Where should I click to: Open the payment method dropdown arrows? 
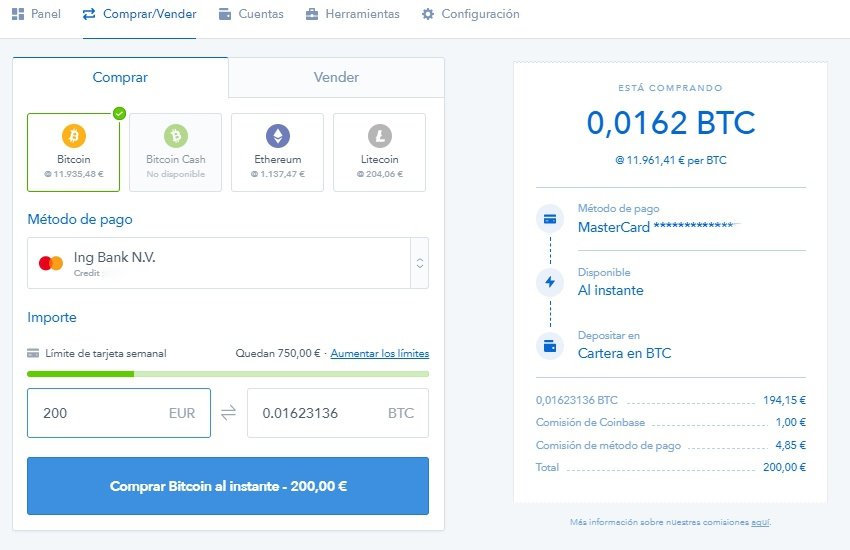[420, 263]
